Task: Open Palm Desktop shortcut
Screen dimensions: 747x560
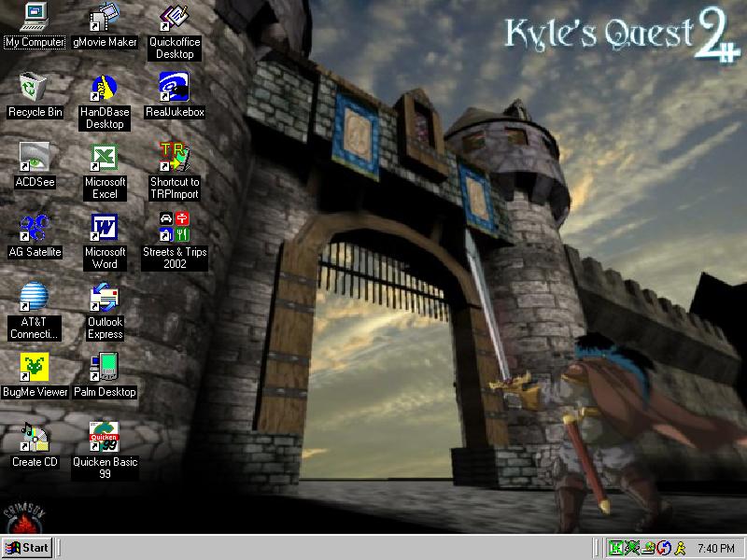Action: coord(105,367)
